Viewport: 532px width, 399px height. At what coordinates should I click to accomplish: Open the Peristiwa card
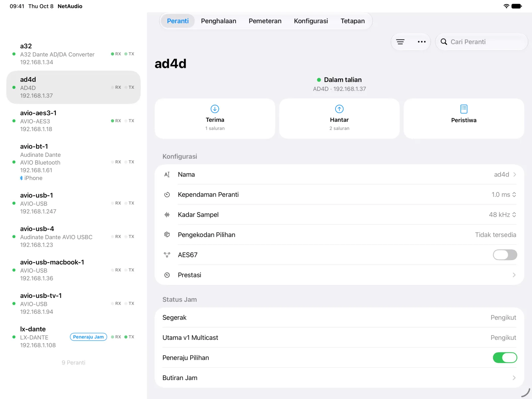click(x=464, y=118)
